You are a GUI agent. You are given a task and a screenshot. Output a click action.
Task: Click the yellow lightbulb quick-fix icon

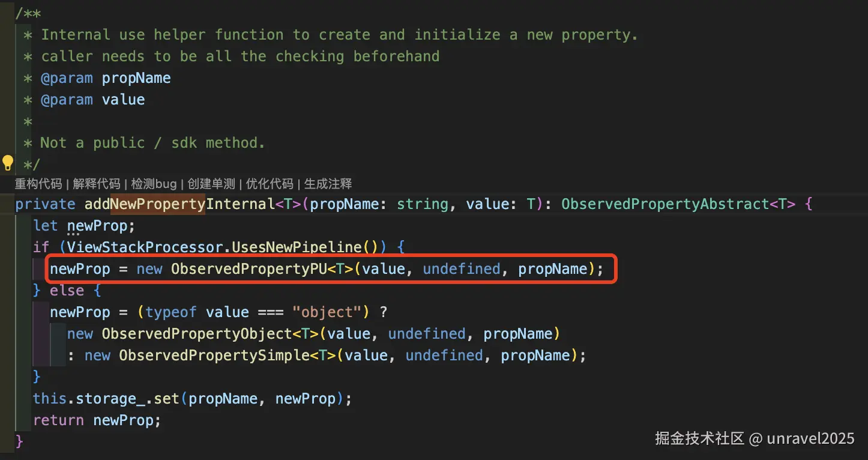[8, 163]
